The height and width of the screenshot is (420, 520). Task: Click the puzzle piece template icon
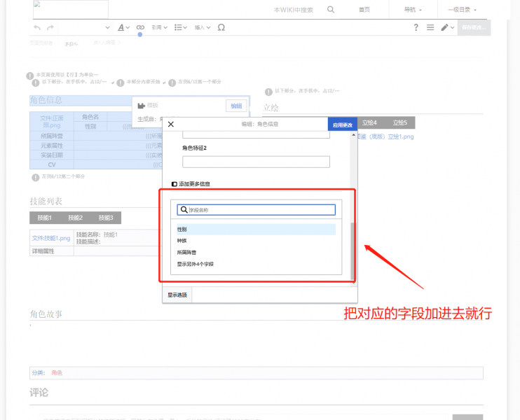click(142, 106)
